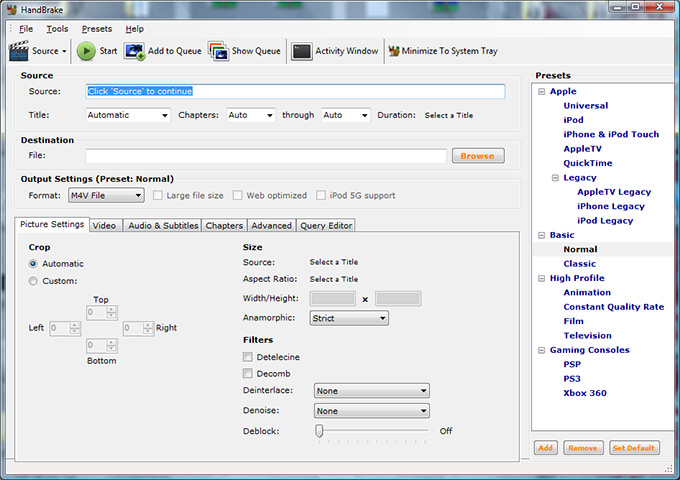Enable the Detelecine filter checkbox

(248, 357)
